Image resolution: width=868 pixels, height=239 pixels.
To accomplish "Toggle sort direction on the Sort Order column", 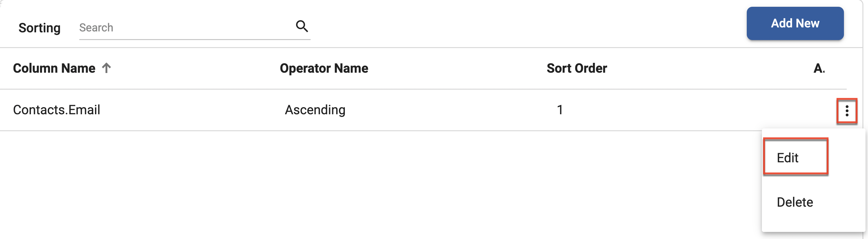I will pyautogui.click(x=577, y=68).
